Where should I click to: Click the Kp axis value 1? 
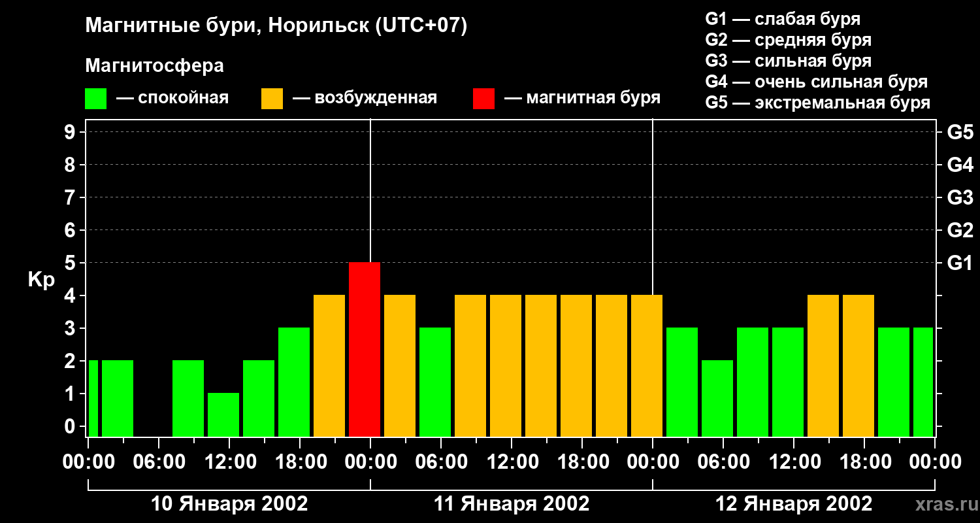click(x=71, y=394)
